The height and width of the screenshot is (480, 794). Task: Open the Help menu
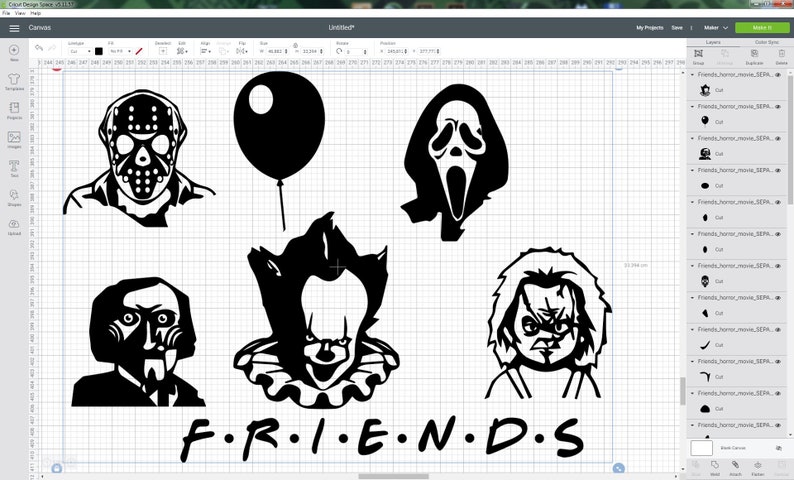[x=35, y=13]
